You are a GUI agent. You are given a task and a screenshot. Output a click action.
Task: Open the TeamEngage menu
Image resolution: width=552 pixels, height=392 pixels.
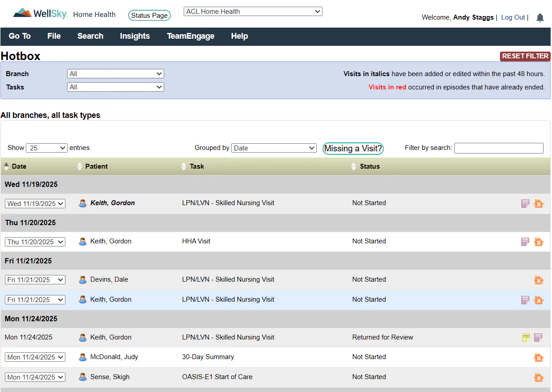(x=190, y=36)
